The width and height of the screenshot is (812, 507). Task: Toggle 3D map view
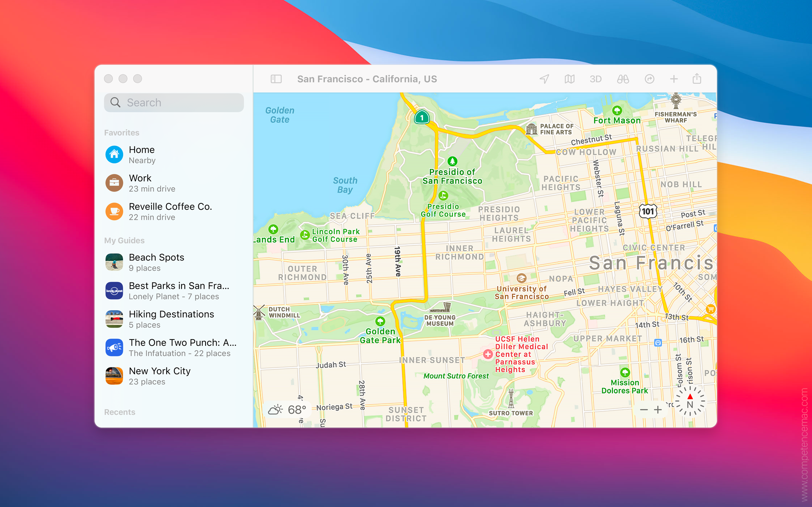[x=595, y=79]
